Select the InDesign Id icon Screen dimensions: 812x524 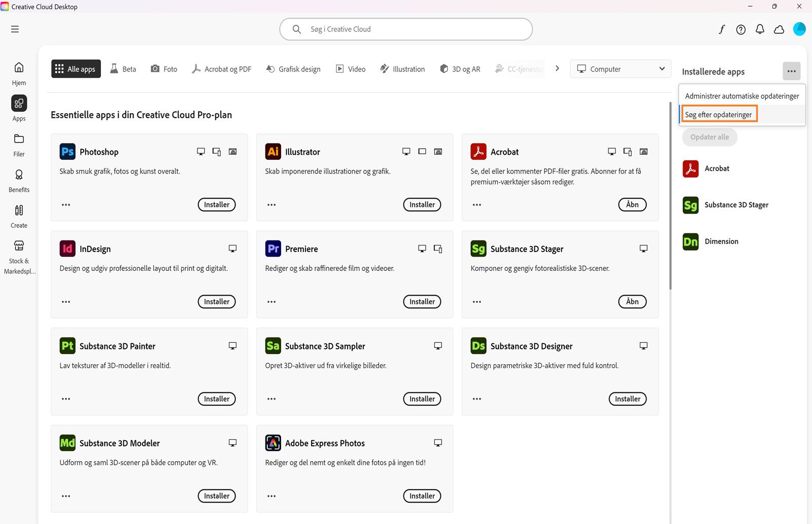coord(66,249)
